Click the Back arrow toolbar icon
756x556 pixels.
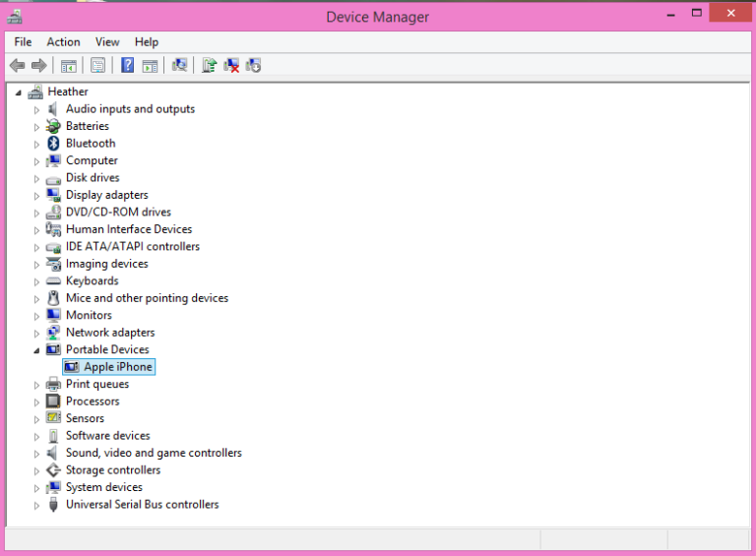[17, 66]
